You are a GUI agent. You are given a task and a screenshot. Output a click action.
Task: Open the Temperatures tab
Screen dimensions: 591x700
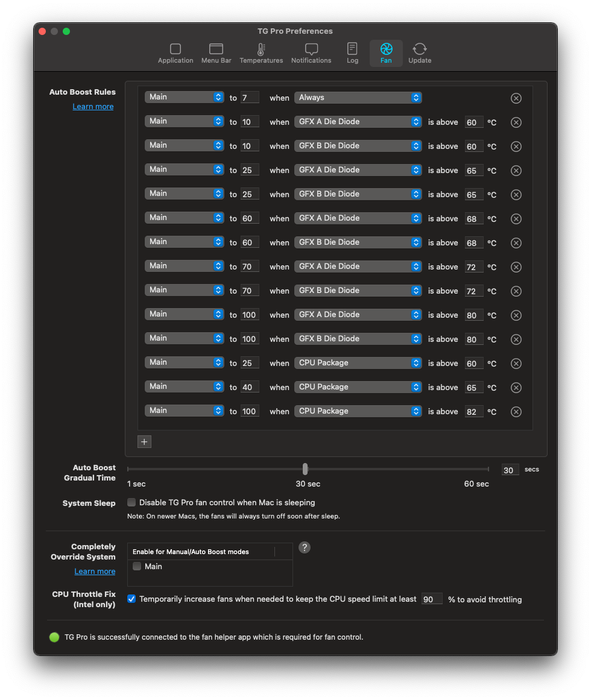click(261, 53)
